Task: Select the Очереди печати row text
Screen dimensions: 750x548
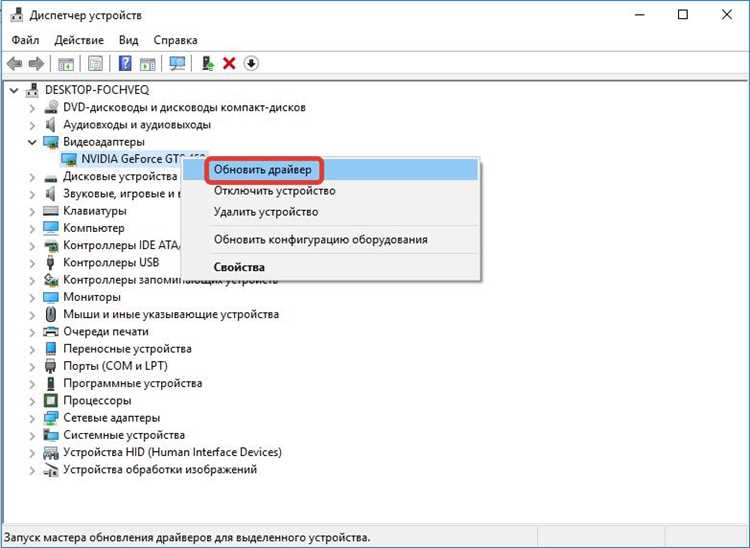Action: pos(106,331)
